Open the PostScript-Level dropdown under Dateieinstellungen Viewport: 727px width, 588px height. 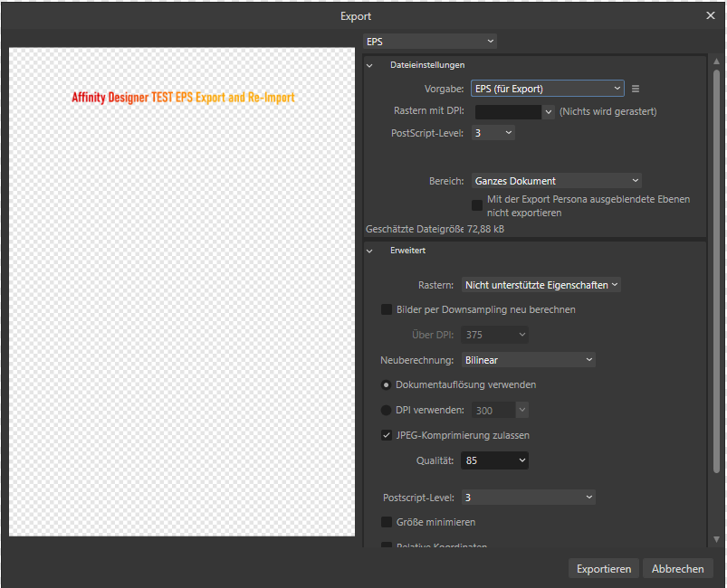(493, 133)
